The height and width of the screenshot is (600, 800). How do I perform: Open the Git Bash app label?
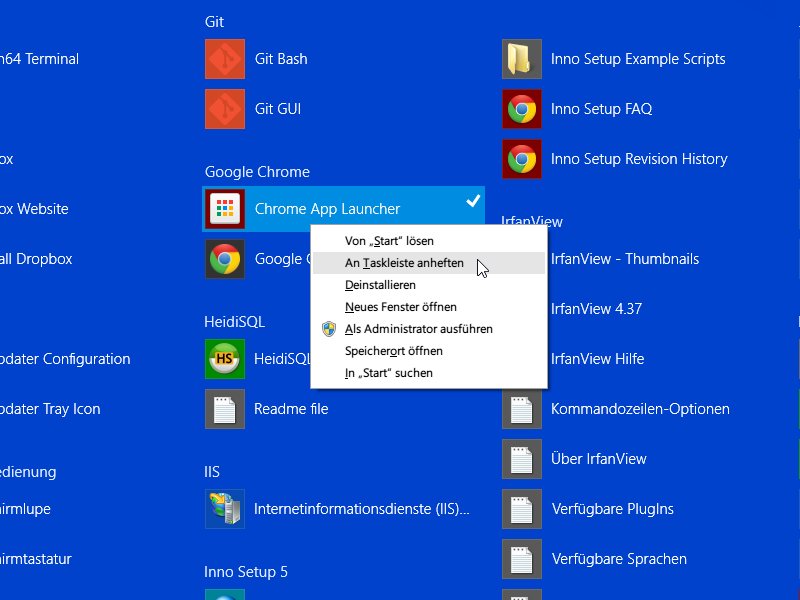tap(281, 59)
